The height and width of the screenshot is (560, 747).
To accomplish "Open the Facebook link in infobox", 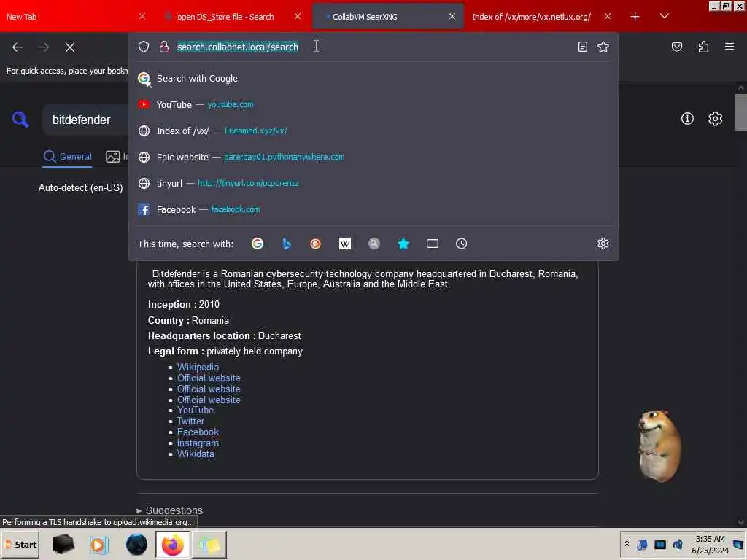I will [x=198, y=432].
